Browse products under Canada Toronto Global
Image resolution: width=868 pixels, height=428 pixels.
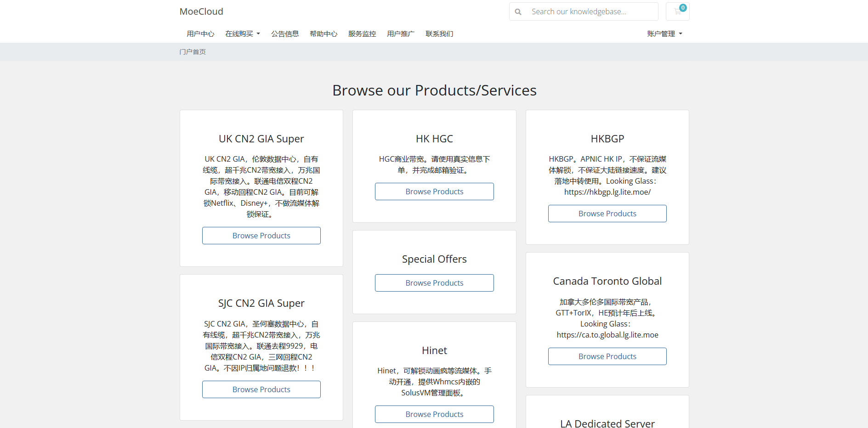607,356
